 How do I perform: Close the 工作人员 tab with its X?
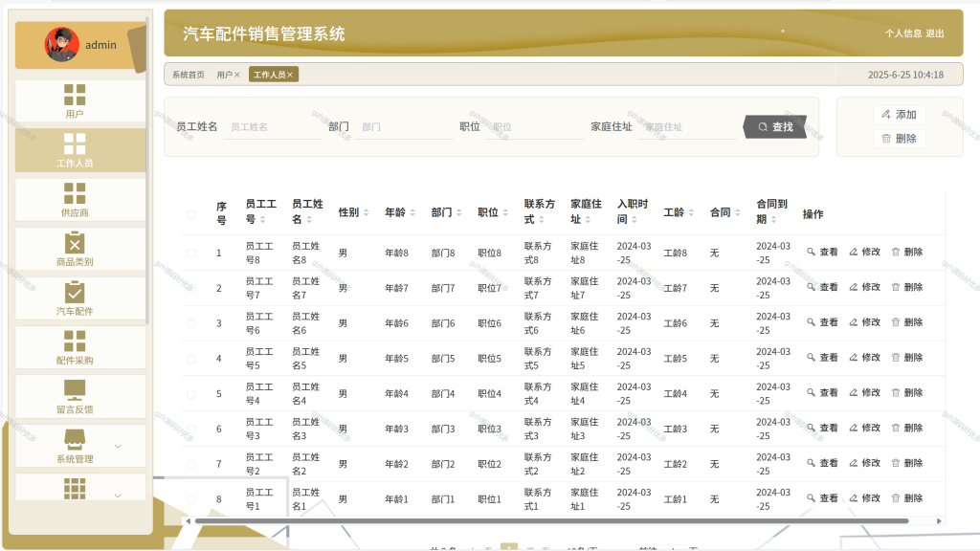[290, 75]
